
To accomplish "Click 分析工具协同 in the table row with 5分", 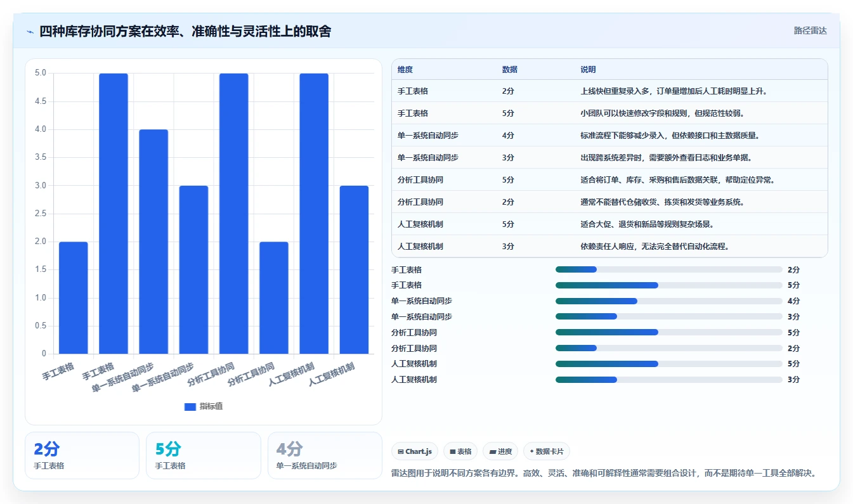I will [420, 180].
